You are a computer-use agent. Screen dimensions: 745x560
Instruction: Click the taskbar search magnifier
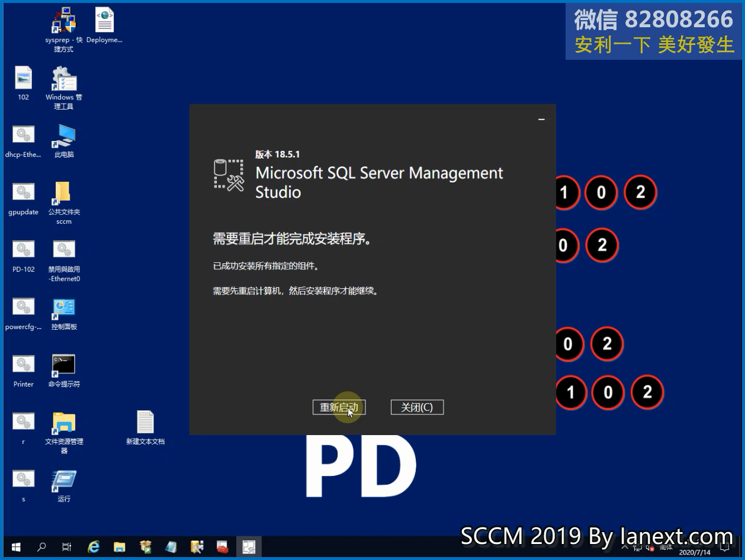41,547
